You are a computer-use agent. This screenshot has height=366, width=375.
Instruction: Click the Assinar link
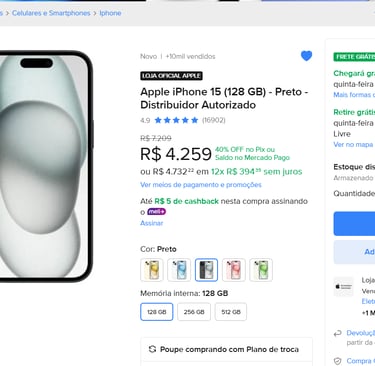coord(152,223)
